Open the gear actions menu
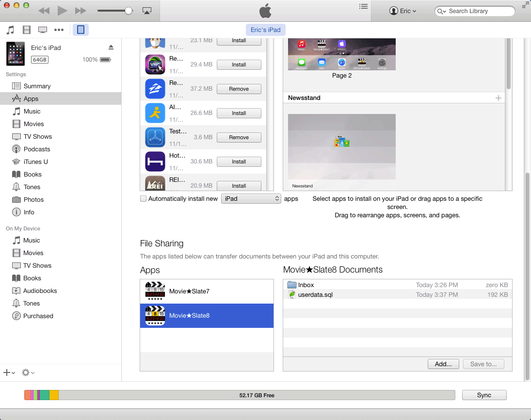The width and height of the screenshot is (531, 420). coord(28,372)
